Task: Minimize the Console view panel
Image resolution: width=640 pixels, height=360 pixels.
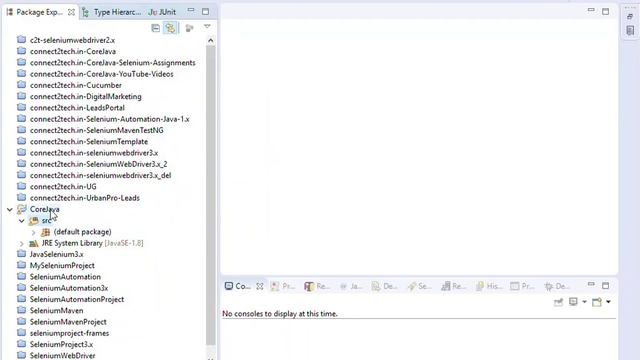Action: click(x=591, y=284)
